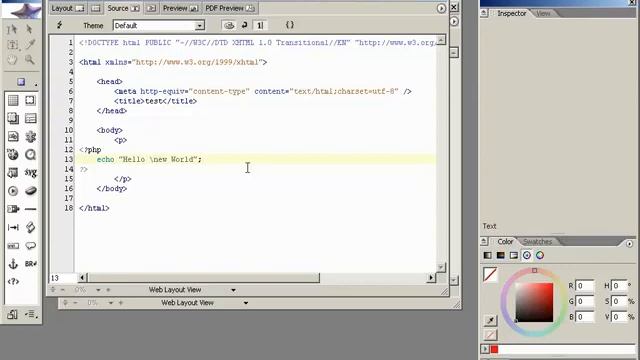Switch to the Source tab
Image resolution: width=640 pixels, height=360 pixels.
123,8
